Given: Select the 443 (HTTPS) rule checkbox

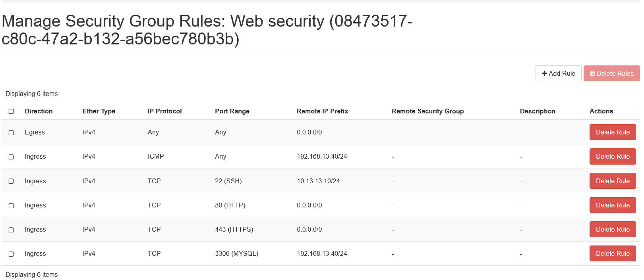Looking at the screenshot, I should [11, 230].
